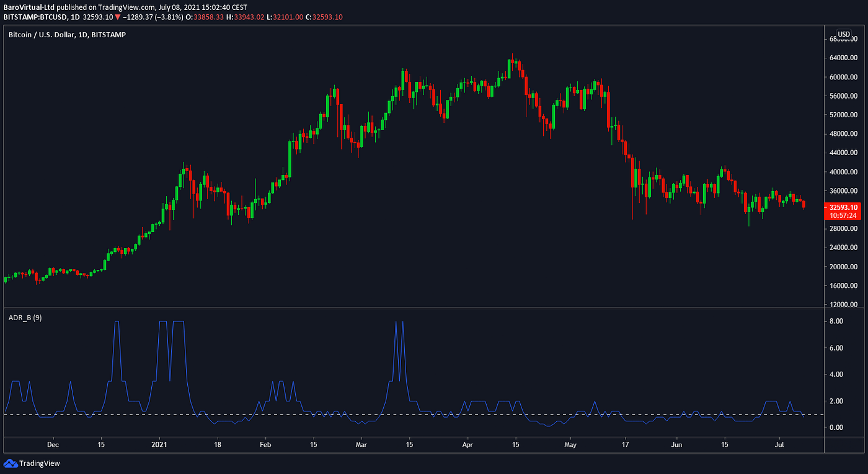Click the Mar label on time axis

pos(363,445)
